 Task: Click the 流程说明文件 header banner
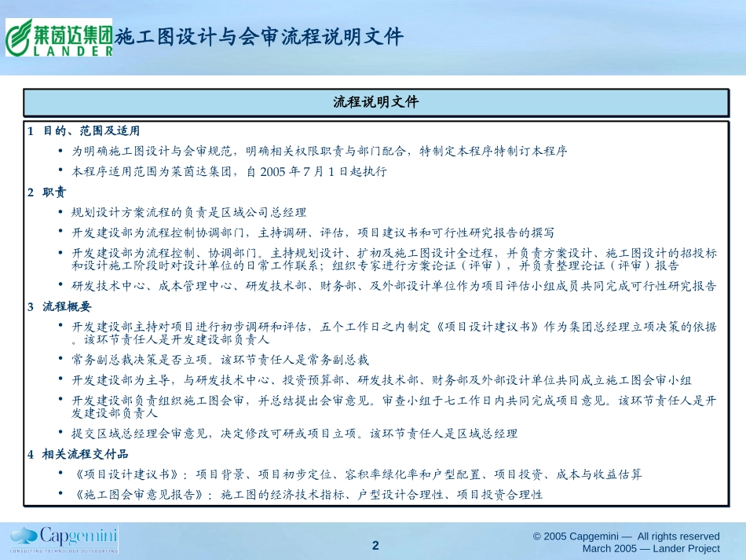click(x=376, y=102)
